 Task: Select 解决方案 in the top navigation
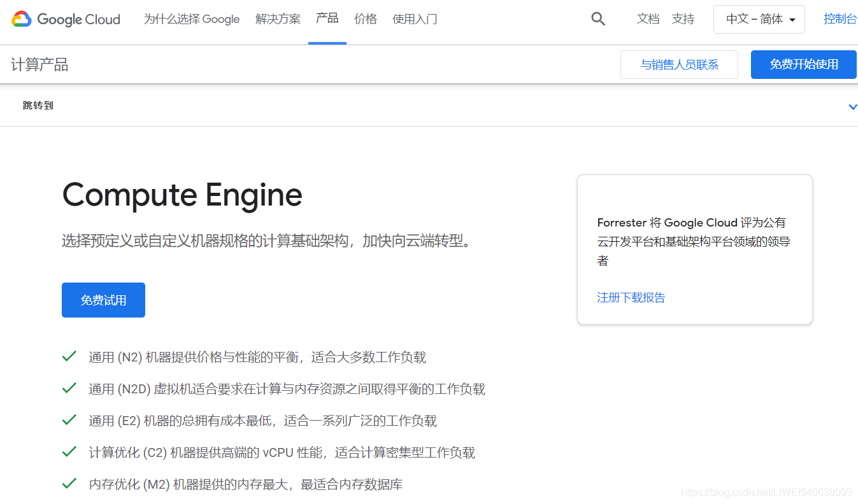pyautogui.click(x=278, y=19)
